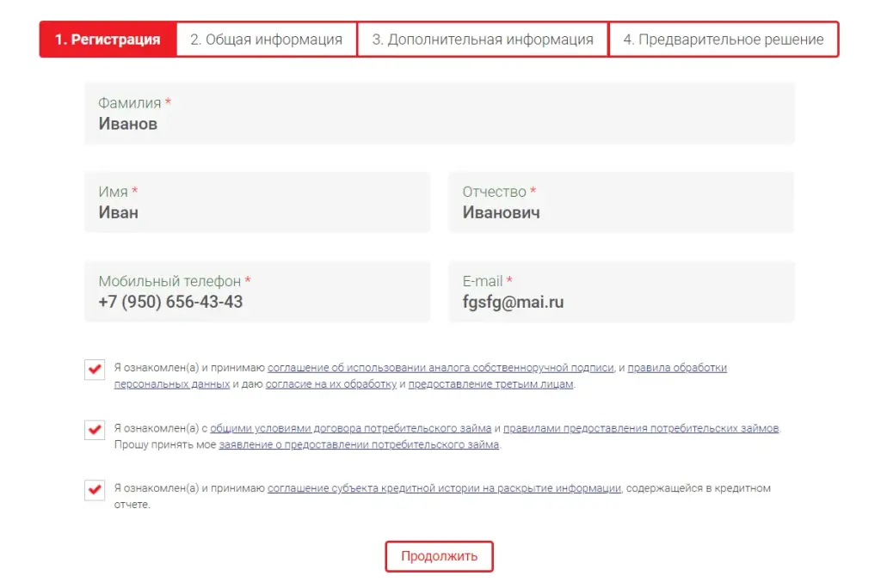
Task: Open 'общими условиями договора потребительского займа' link
Action: coord(350,428)
